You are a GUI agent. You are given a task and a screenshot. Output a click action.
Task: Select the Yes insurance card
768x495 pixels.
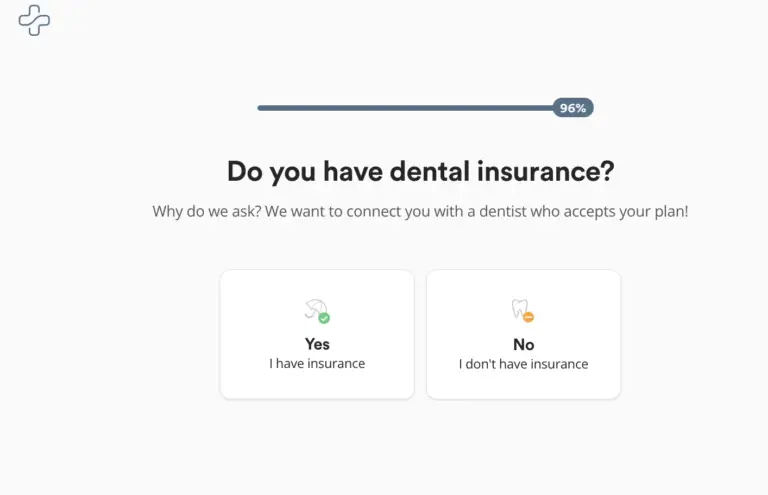tap(317, 334)
